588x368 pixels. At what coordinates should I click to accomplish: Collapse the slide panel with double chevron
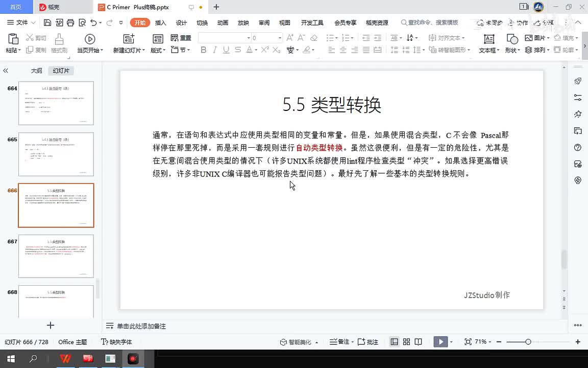[x=6, y=71]
